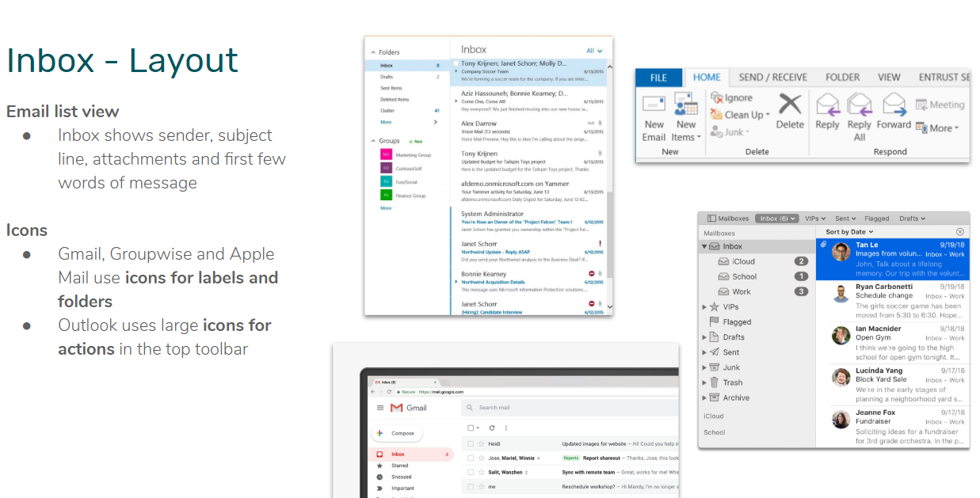Select the School mailbox with badge 1

coord(757,276)
